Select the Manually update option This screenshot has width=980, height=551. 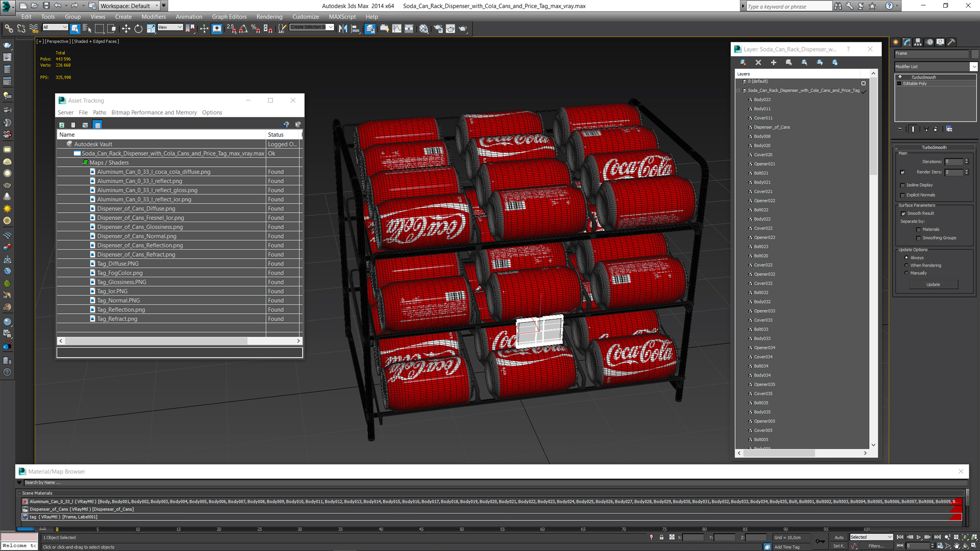click(906, 273)
